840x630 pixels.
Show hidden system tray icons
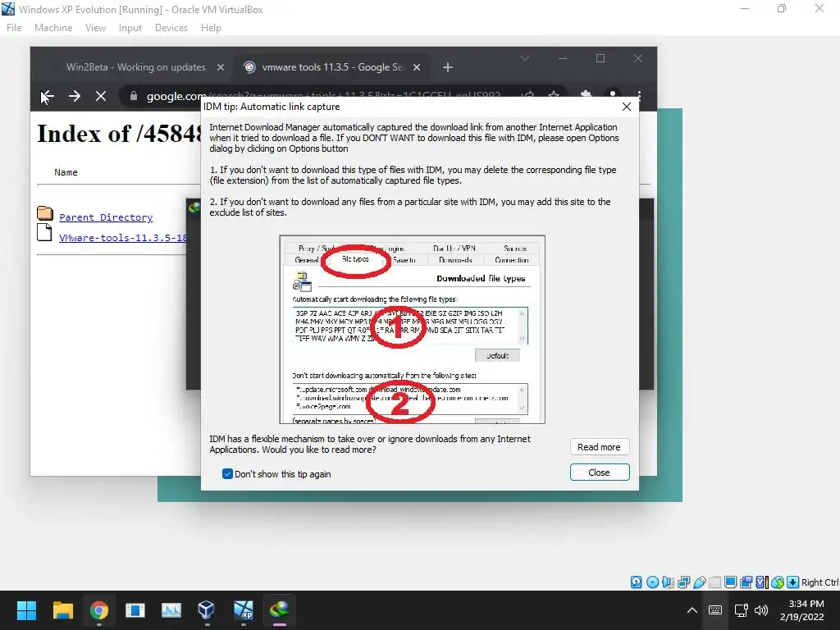coord(692,610)
